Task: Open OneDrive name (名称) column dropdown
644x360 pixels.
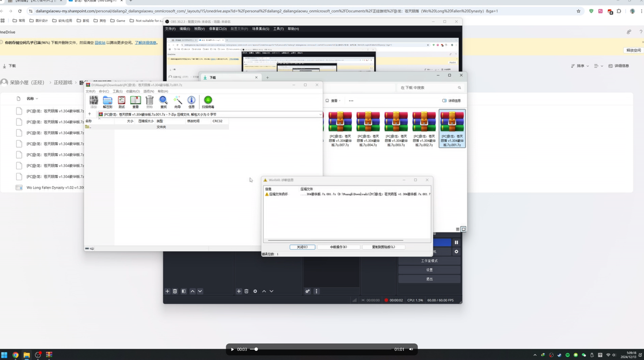Action: click(x=32, y=98)
